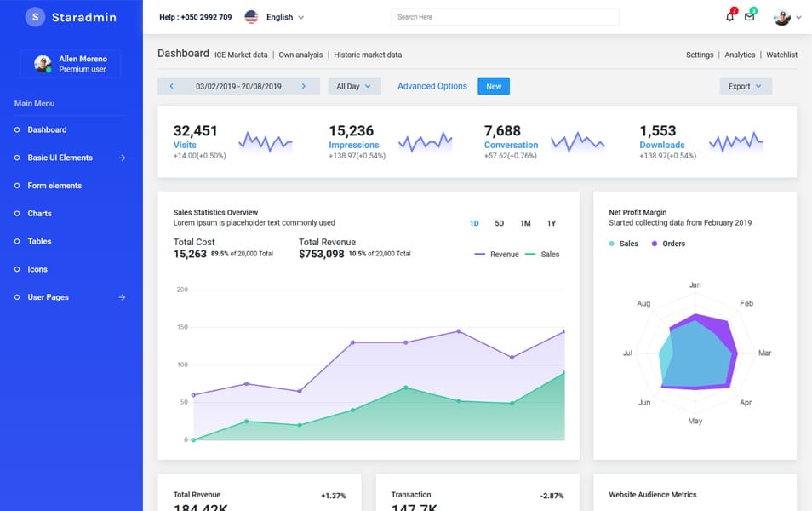Open the messages envelope icon
Viewport: 812px width, 511px height.
pos(749,17)
